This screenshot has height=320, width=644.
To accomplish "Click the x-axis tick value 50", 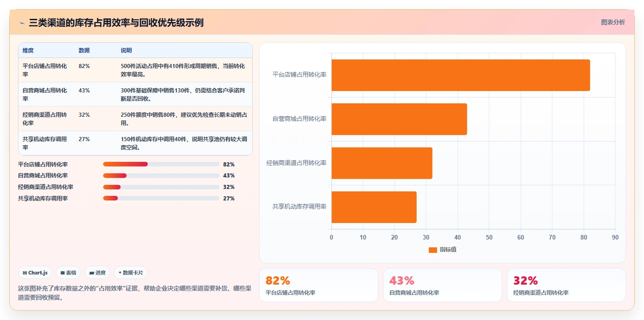I will pos(489,237).
